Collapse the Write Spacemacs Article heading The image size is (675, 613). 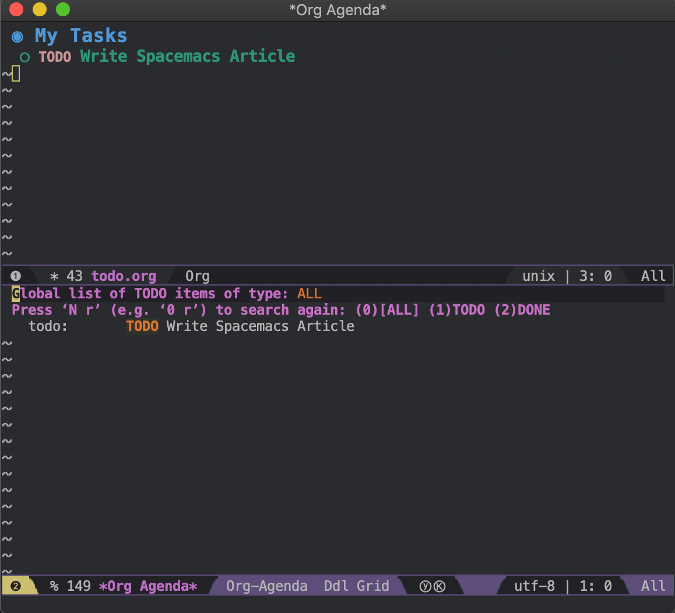point(187,57)
